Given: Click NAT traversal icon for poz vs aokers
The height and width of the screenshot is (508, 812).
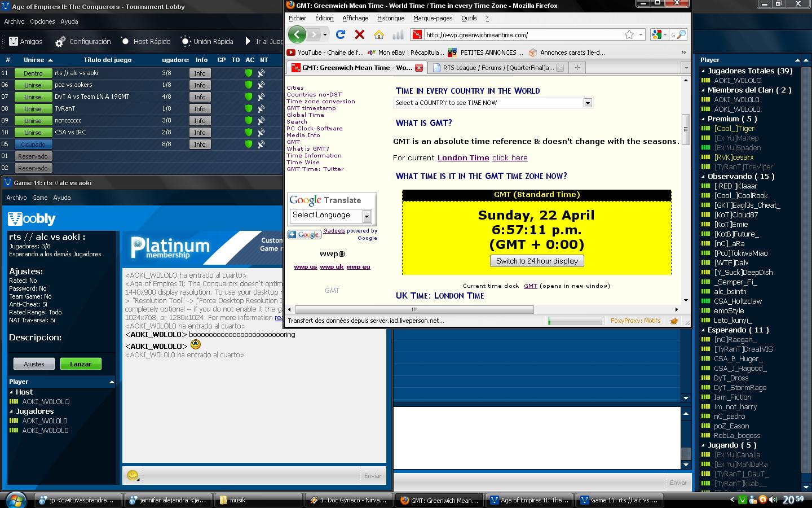Looking at the screenshot, I should pos(262,85).
